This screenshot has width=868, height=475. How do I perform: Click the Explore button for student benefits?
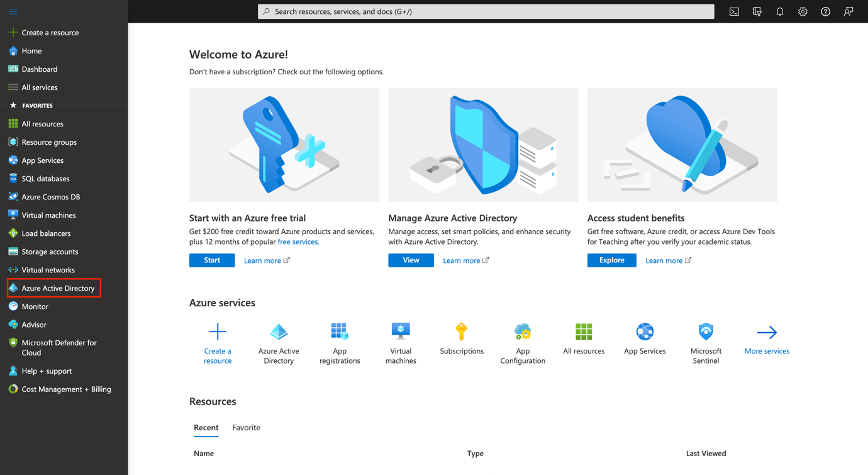click(x=611, y=260)
